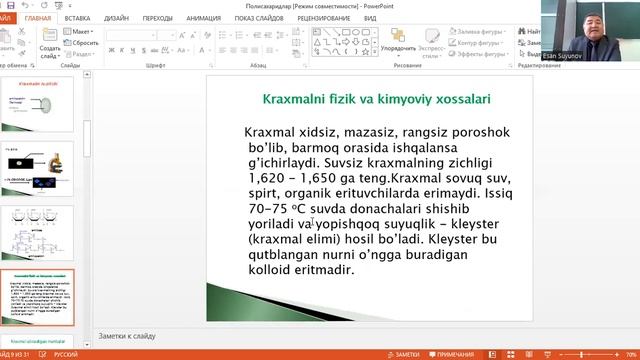Screen dimensions: 640x360
Task: Choose the down arrow shape
Action: 356,42
